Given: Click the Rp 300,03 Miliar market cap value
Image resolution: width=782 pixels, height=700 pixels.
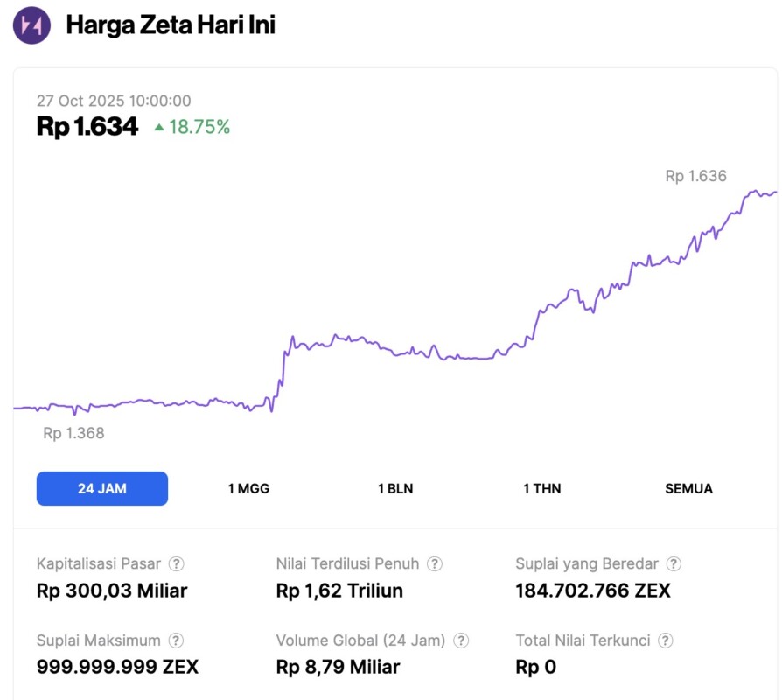Looking at the screenshot, I should 112,591.
